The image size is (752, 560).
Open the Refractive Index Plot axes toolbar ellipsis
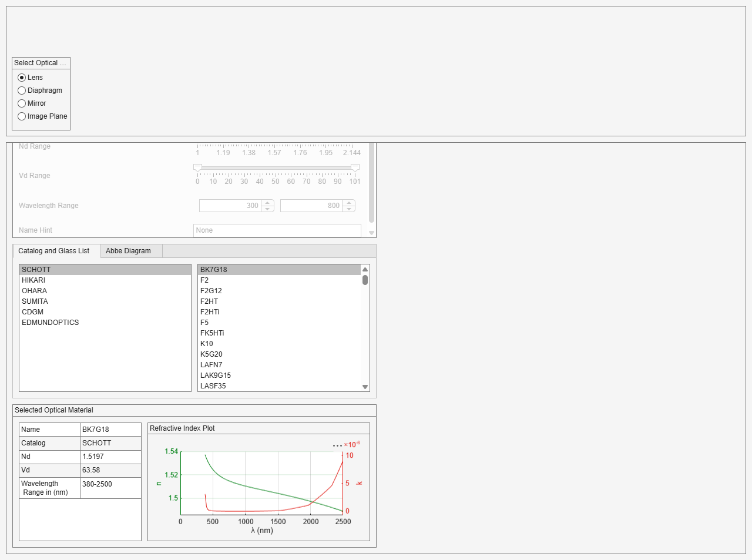click(337, 445)
